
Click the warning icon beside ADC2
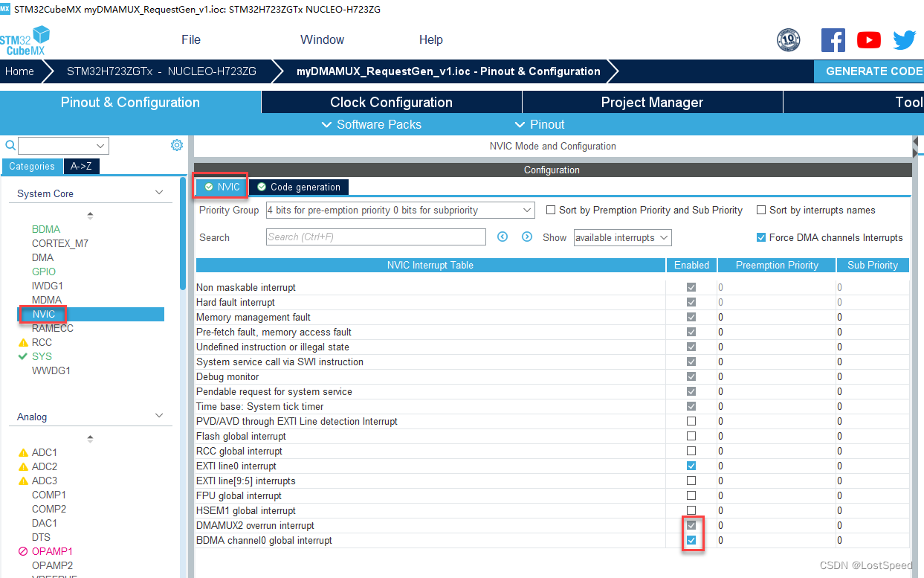click(23, 466)
